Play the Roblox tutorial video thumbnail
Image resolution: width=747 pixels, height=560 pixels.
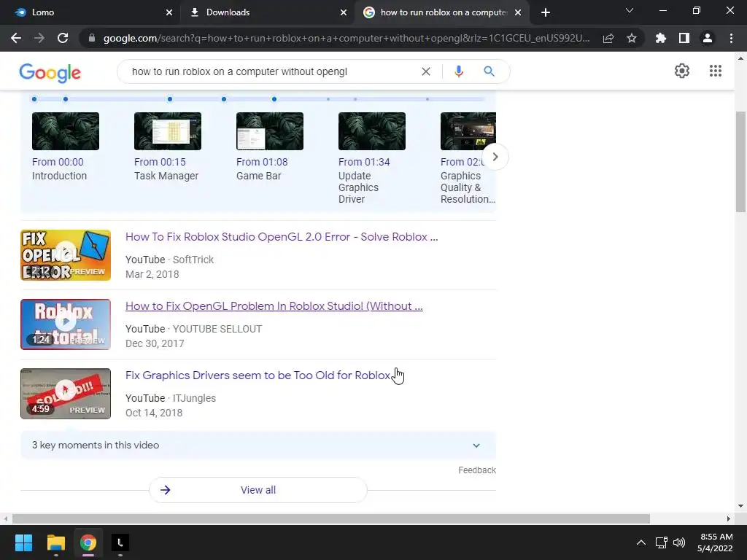click(x=66, y=324)
